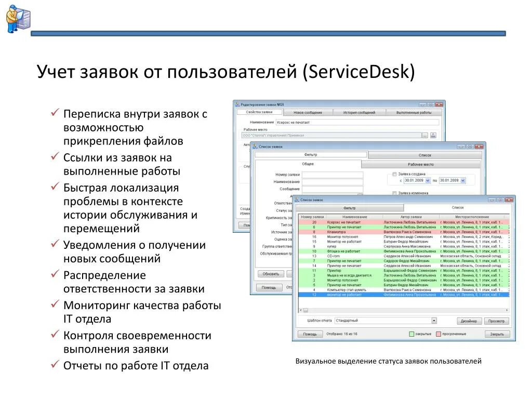Screen dimensions: 532x399
Task: Select row 8 Клавиатура
Action: (404, 232)
